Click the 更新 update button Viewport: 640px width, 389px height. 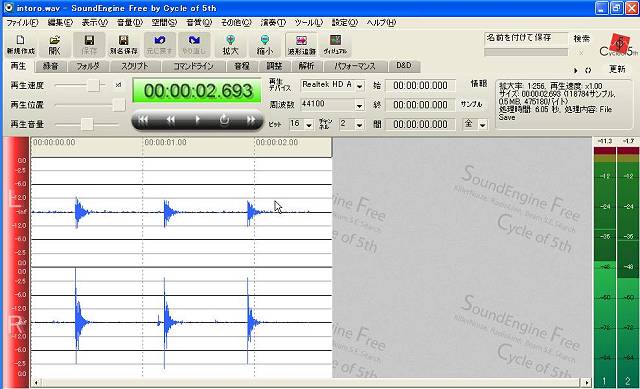coord(617,69)
